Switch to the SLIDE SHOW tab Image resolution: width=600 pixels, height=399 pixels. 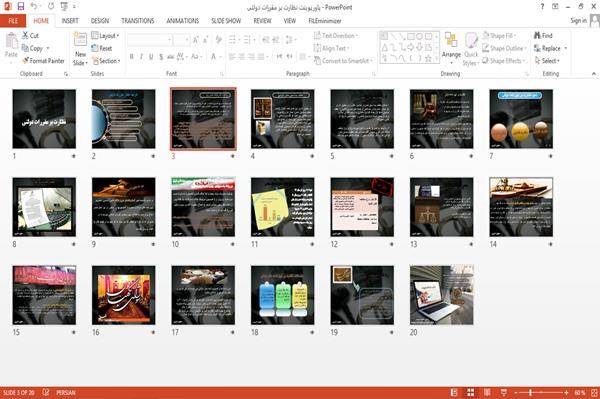[226, 21]
